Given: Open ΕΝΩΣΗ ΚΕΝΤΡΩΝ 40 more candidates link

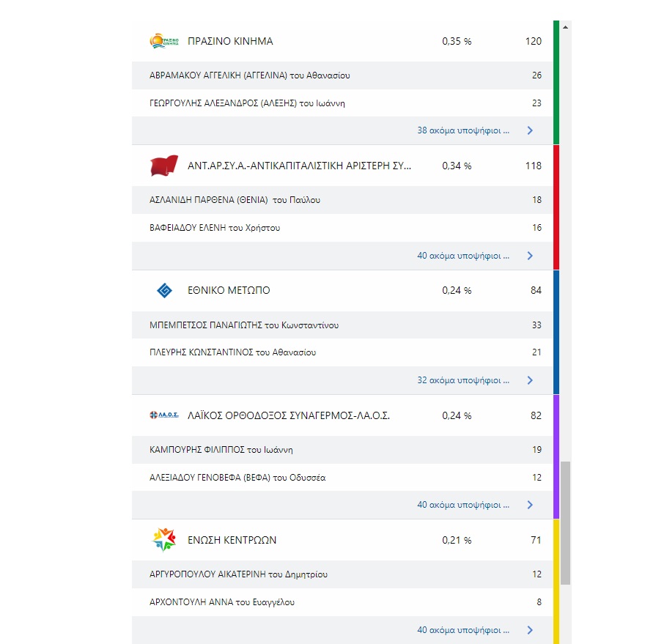Looking at the screenshot, I should pos(463,630).
